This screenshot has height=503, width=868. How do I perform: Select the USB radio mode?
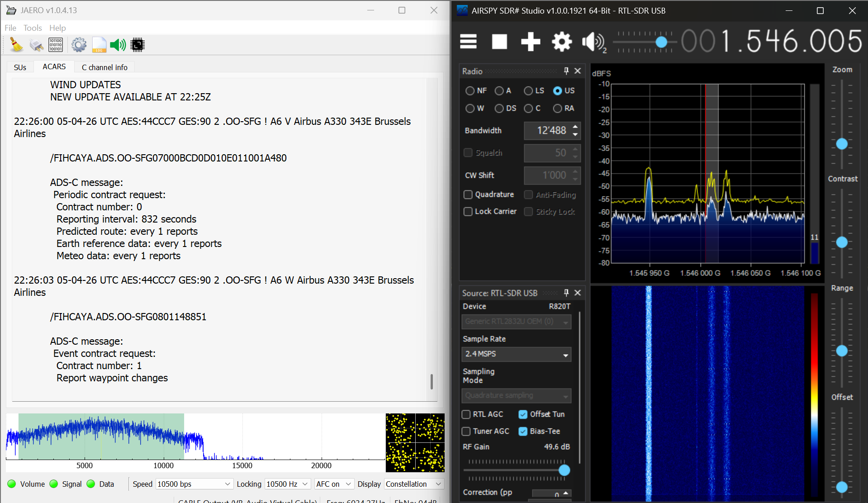coord(557,91)
